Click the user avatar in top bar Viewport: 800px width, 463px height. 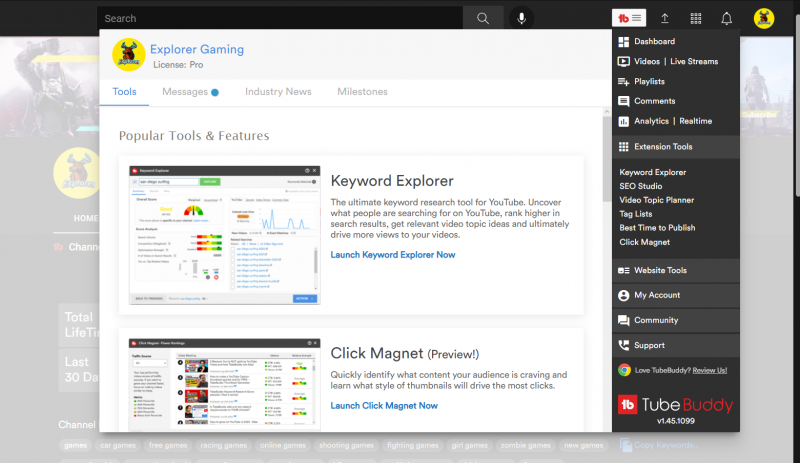[x=763, y=18]
